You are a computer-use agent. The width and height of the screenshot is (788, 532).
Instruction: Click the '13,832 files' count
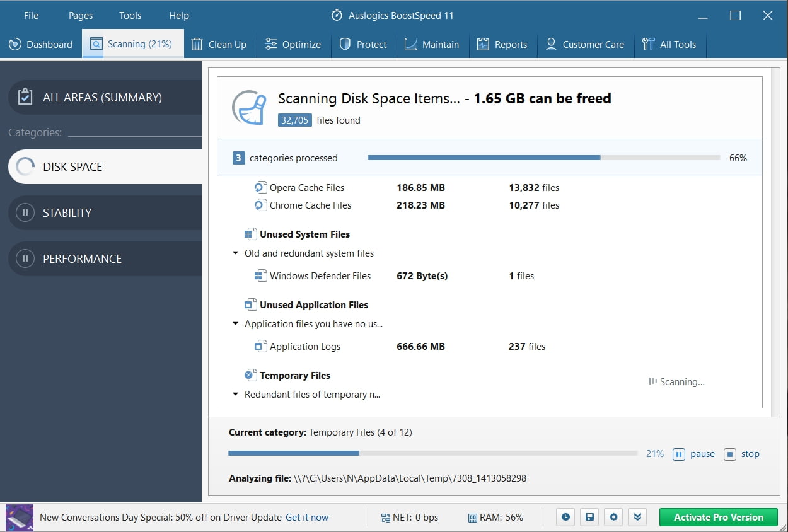(x=534, y=187)
